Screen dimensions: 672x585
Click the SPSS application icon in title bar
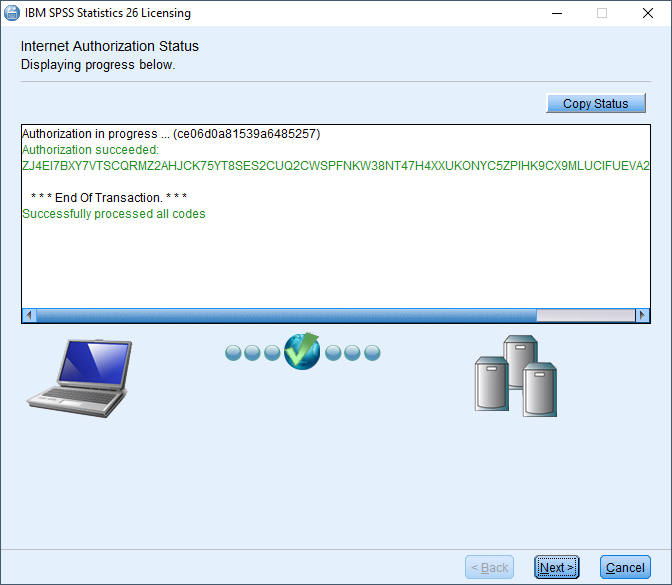pos(12,13)
